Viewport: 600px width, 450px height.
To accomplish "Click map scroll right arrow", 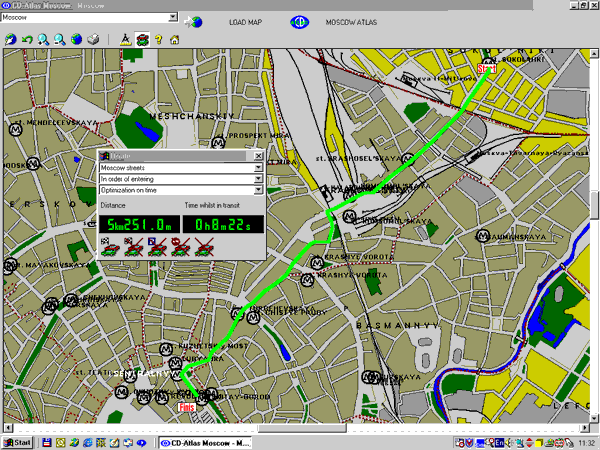I will click(585, 427).
